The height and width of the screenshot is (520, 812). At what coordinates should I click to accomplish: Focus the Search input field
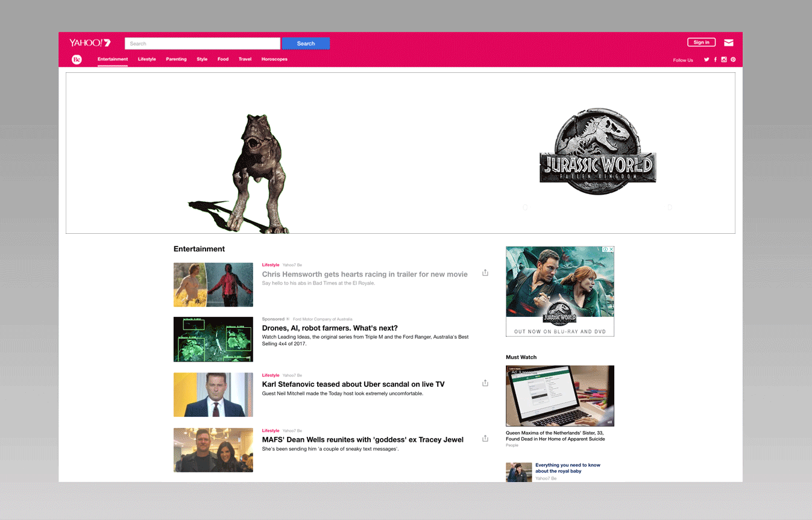point(203,43)
